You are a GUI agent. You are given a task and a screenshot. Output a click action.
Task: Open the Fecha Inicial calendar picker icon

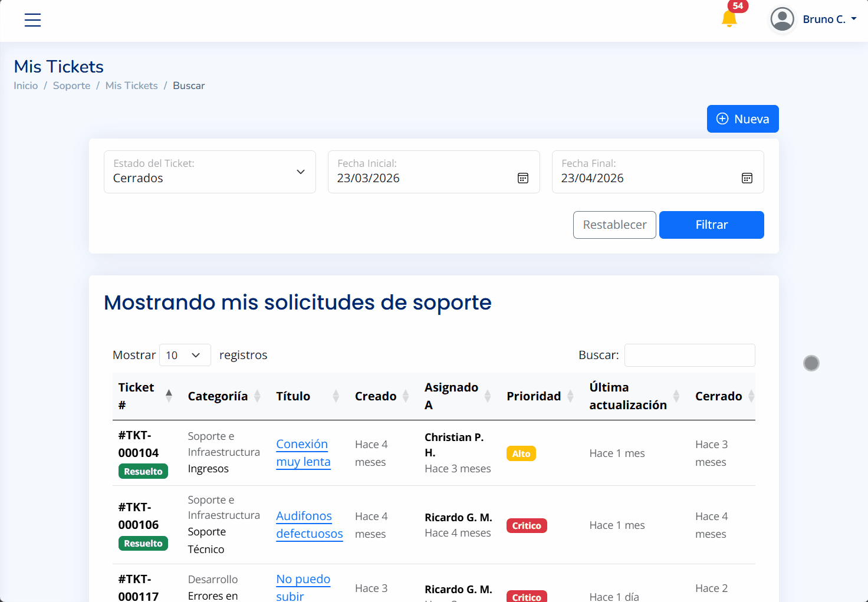point(523,177)
